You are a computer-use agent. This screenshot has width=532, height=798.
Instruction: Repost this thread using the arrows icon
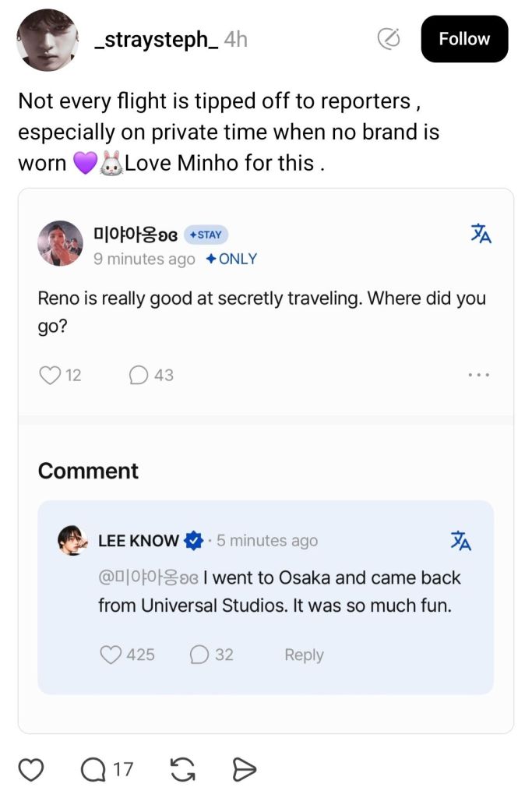(182, 770)
